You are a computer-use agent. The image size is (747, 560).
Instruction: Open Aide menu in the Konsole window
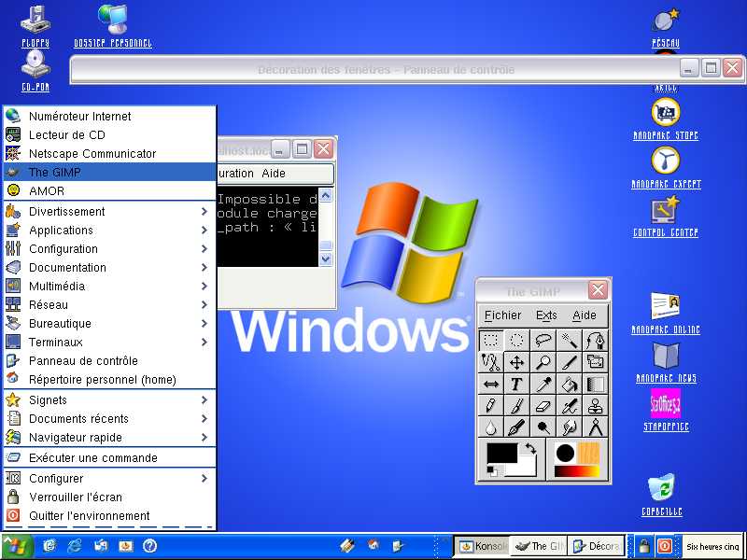click(x=274, y=174)
